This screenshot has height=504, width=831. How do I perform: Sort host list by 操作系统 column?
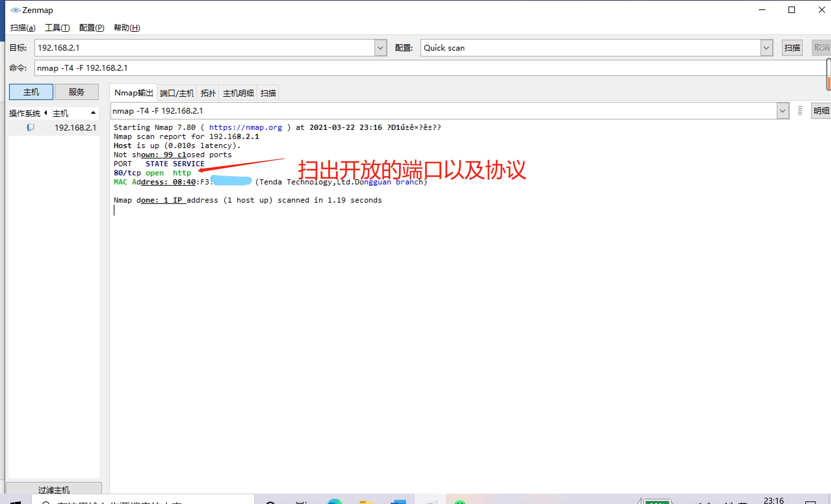[x=29, y=113]
